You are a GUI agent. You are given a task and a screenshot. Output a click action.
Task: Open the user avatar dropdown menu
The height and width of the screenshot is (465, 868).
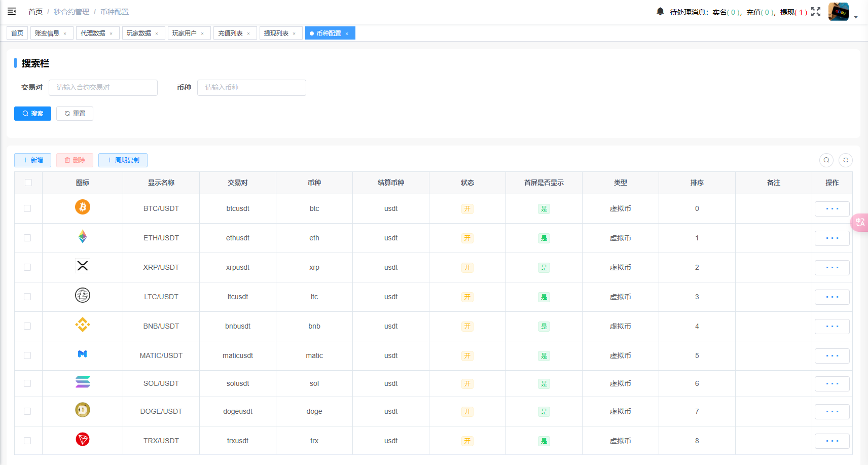(x=843, y=12)
